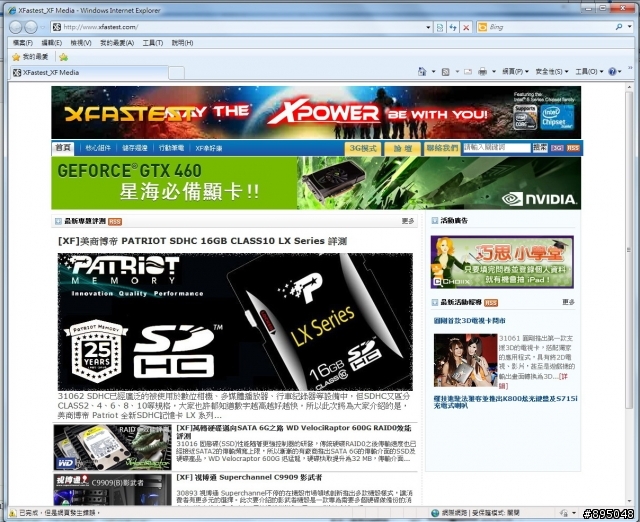Click the 3G模式 button

(363, 148)
